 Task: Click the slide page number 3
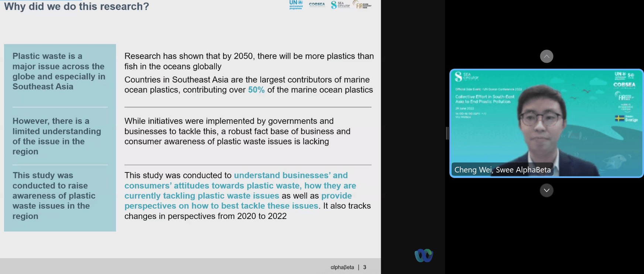364,267
